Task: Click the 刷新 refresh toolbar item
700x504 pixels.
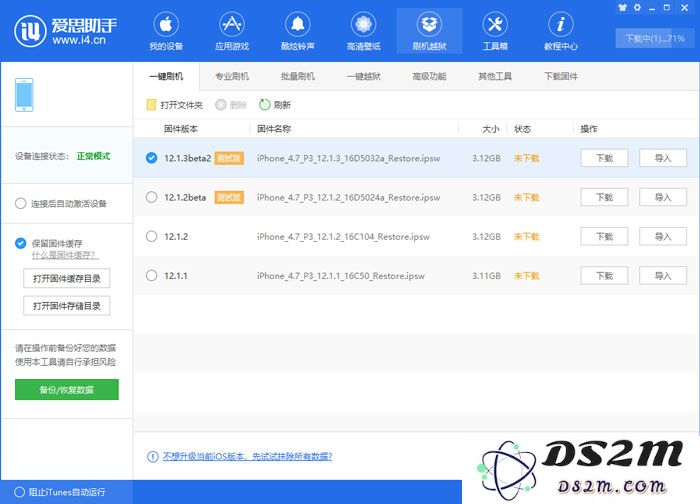Action: pos(275,105)
